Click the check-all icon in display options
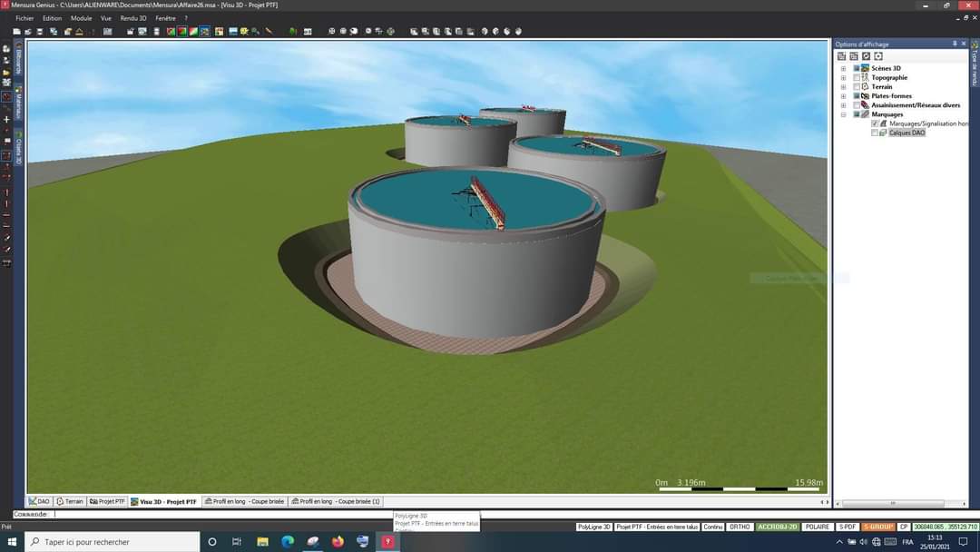Screen dimensions: 980x552 coord(866,56)
